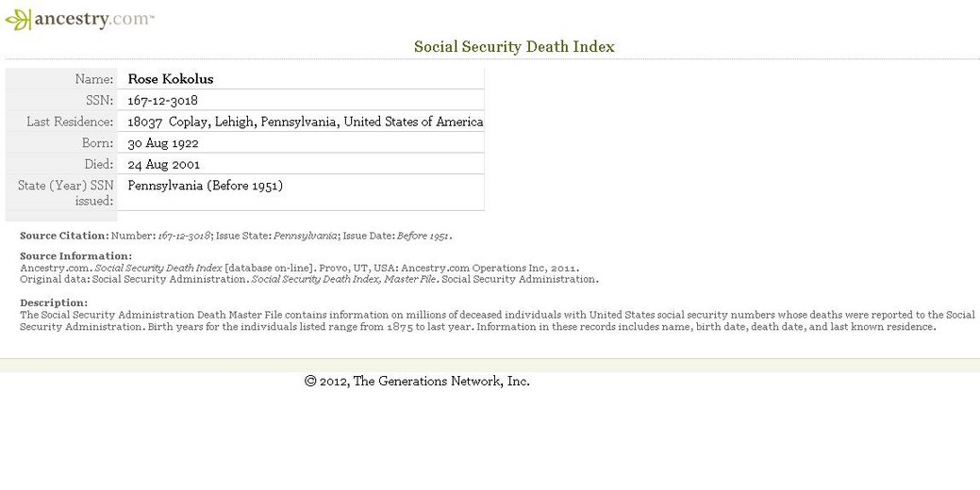Click the italic Issue State Pennsylvania in citation
This screenshot has width=980, height=490.
pyautogui.click(x=306, y=236)
